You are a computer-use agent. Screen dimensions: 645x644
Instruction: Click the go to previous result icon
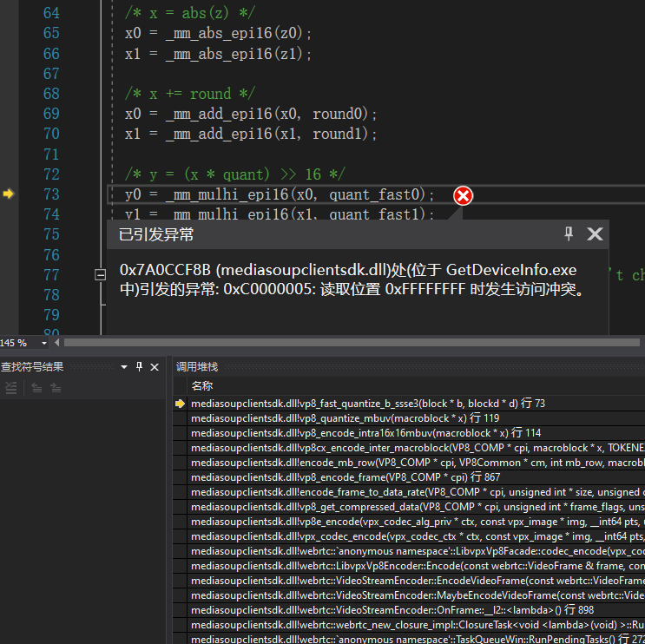tap(36, 387)
